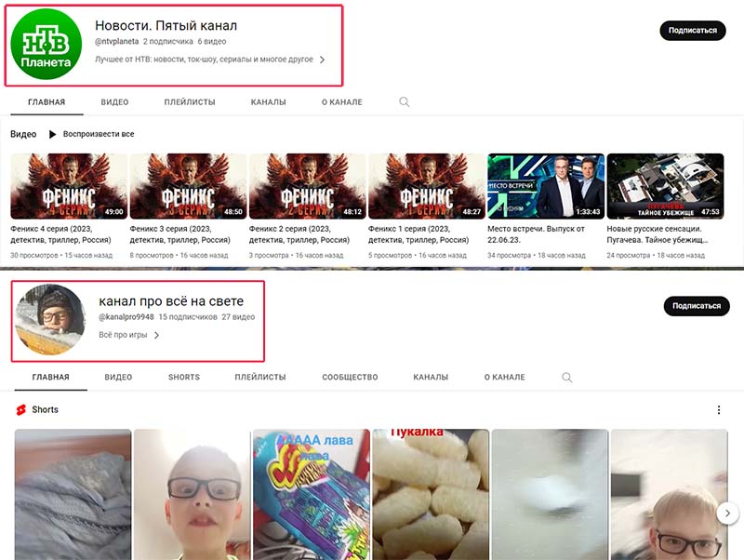Image resolution: width=744 pixels, height=560 pixels.
Task: Open the СООБЩЕСТВО tab
Action: pos(351,378)
